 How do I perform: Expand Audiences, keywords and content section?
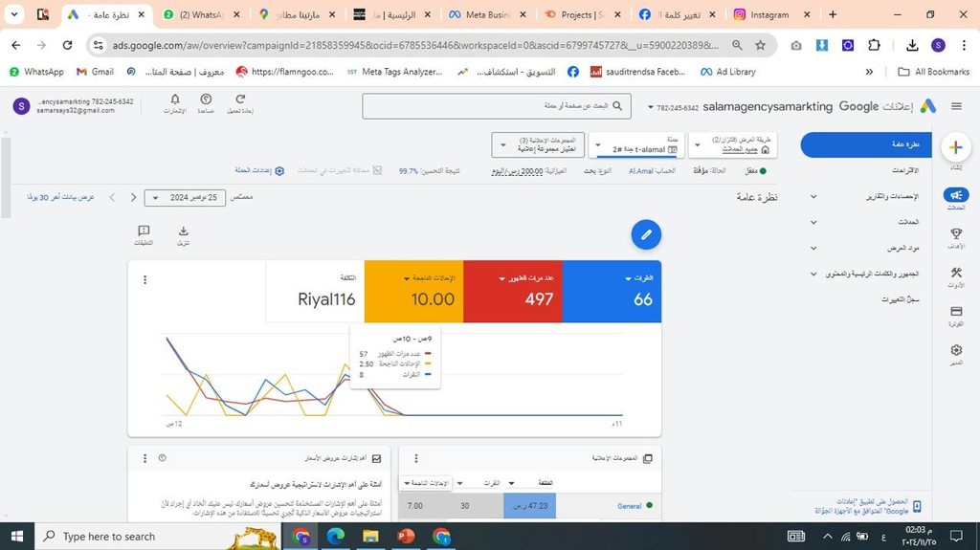click(x=813, y=274)
